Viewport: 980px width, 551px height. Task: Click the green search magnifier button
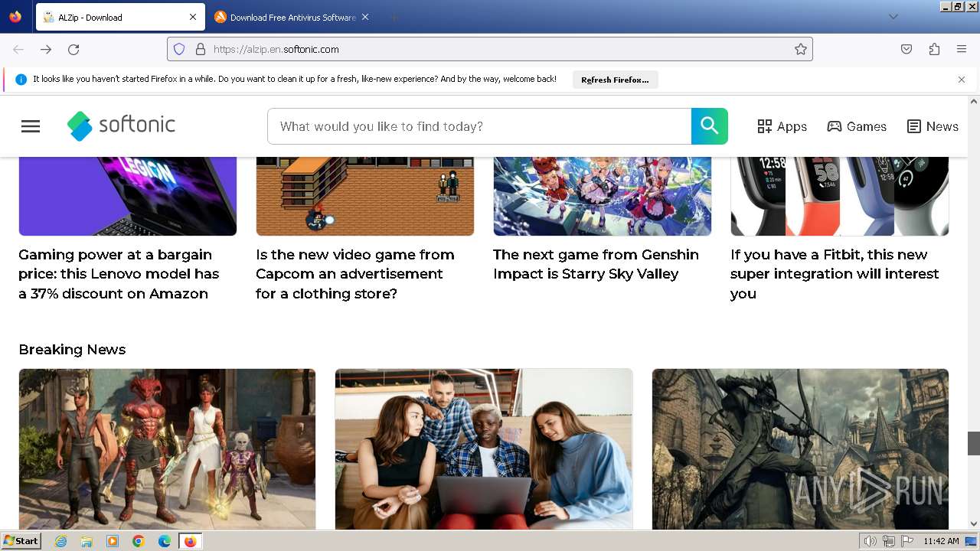(710, 126)
